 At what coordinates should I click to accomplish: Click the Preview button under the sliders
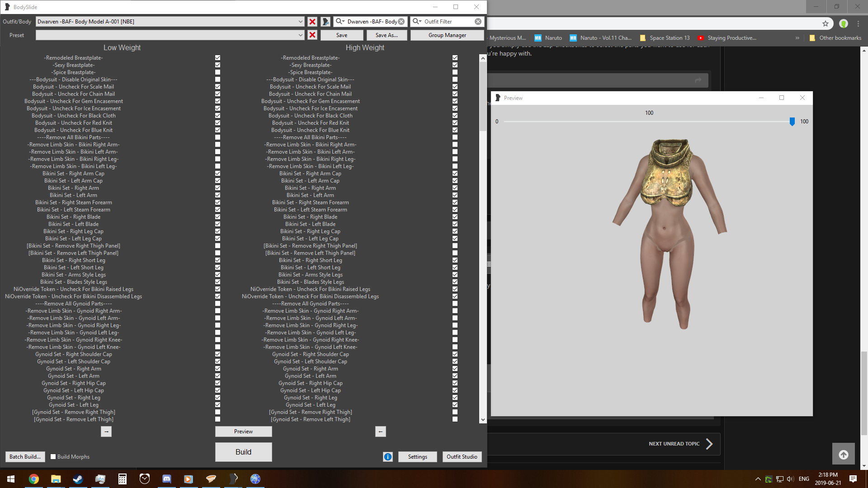coord(243,432)
